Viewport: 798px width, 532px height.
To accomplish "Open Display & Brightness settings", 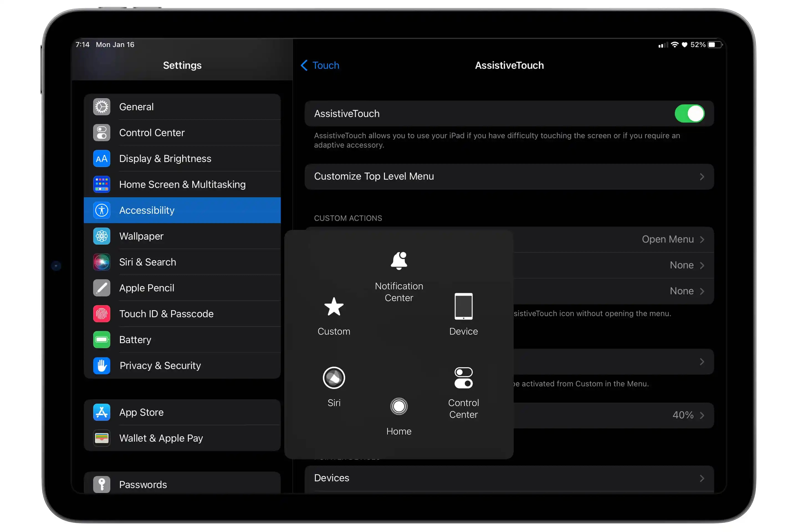I will pos(182,158).
